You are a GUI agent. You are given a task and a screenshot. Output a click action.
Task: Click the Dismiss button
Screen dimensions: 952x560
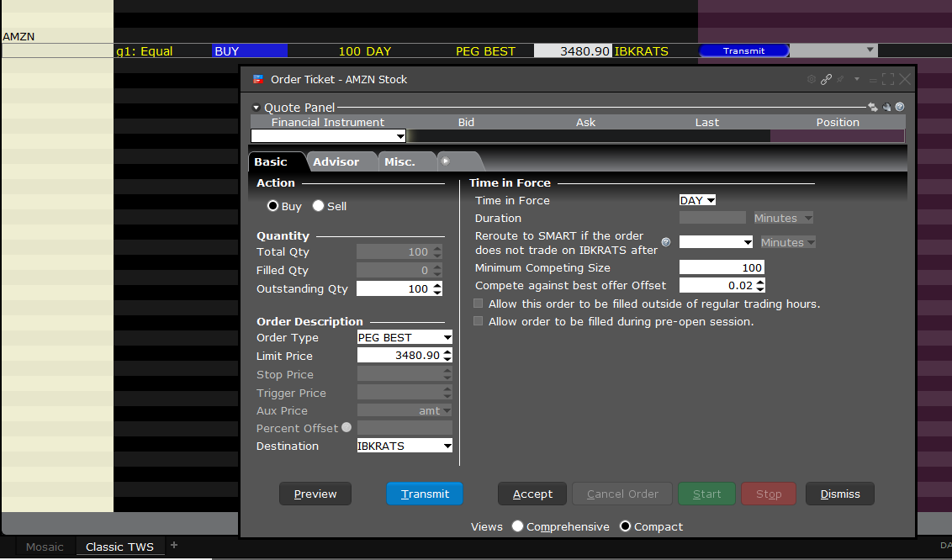pyautogui.click(x=839, y=494)
